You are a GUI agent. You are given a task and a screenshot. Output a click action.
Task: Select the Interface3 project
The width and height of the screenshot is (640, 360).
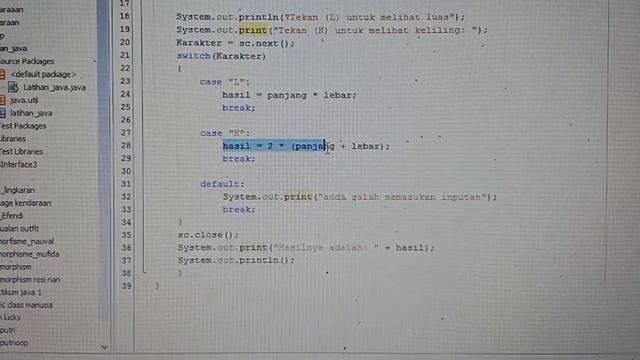tap(18, 164)
